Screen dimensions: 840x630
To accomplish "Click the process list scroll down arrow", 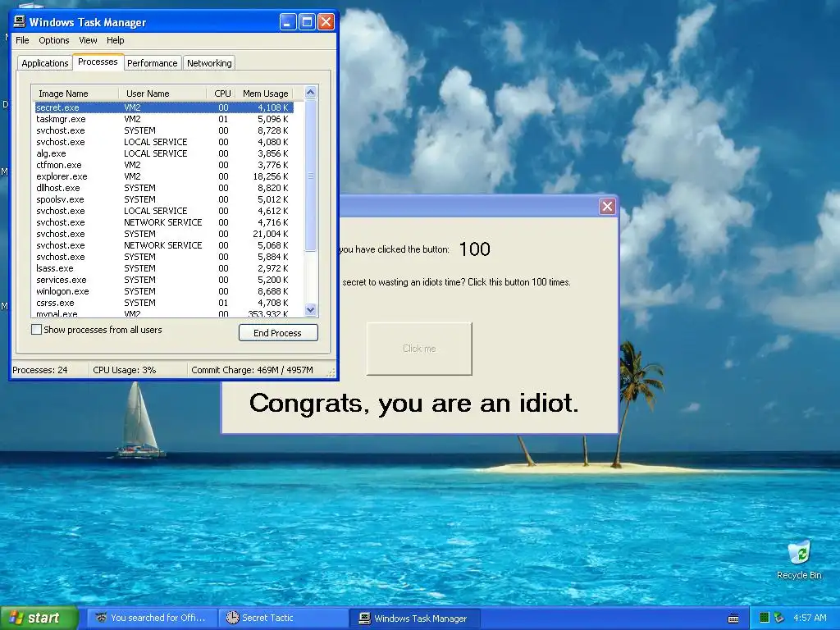I will point(310,309).
